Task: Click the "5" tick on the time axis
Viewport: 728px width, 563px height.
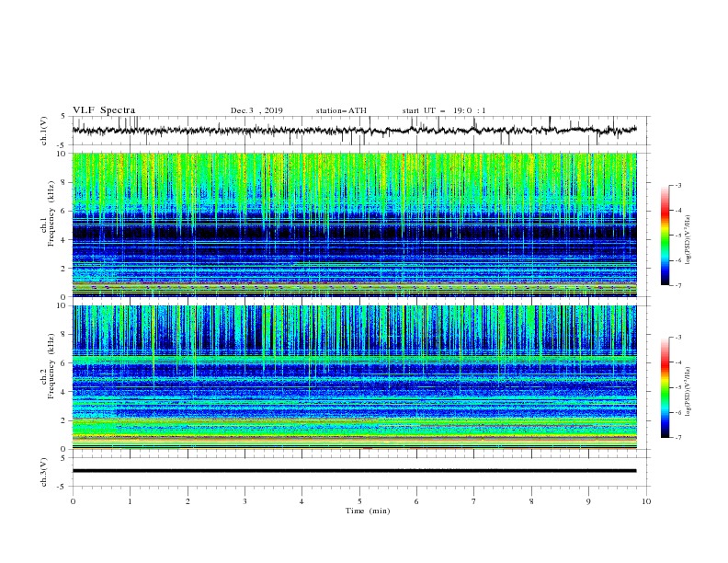Action: pyautogui.click(x=359, y=501)
